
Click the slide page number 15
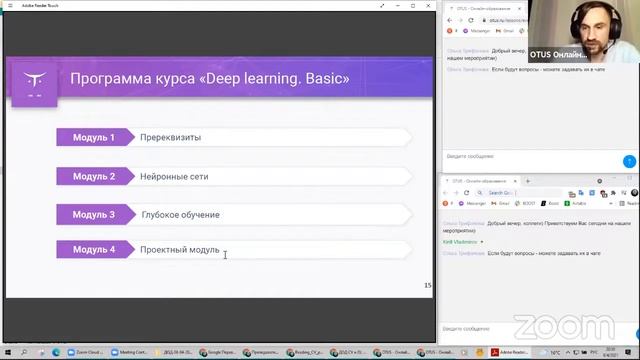(427, 285)
